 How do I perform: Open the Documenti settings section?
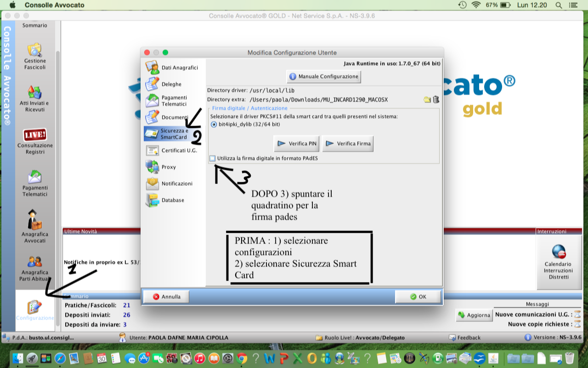click(x=167, y=117)
